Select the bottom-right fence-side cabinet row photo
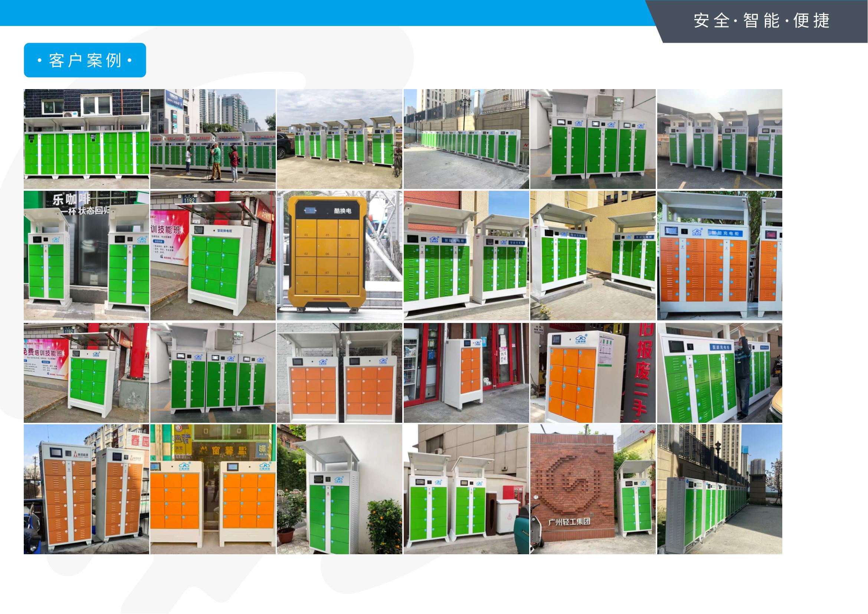The height and width of the screenshot is (614, 868). [x=720, y=489]
